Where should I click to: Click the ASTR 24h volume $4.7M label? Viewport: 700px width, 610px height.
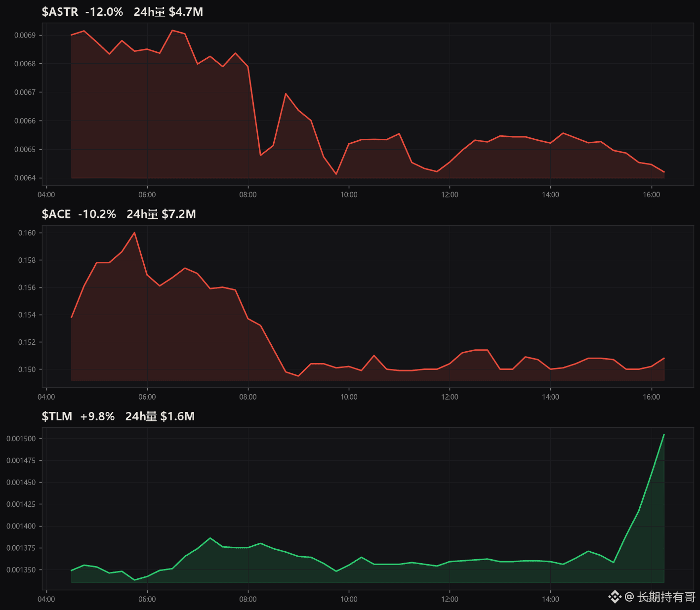click(x=168, y=12)
